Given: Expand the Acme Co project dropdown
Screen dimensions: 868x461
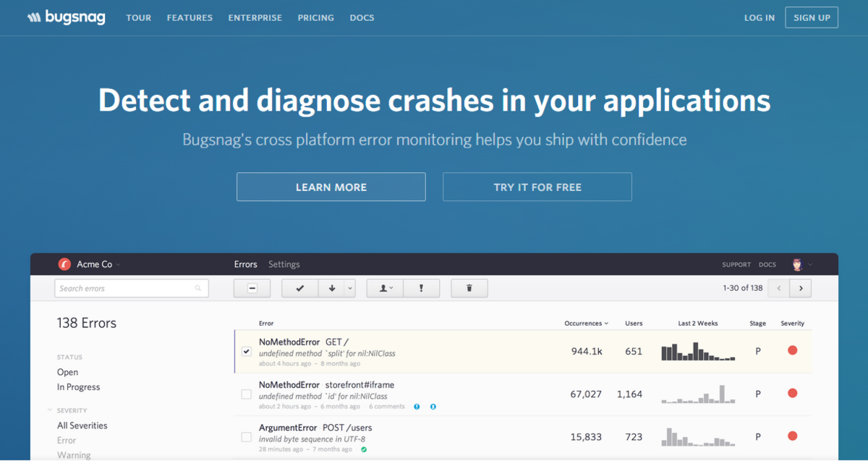Looking at the screenshot, I should 118,265.
